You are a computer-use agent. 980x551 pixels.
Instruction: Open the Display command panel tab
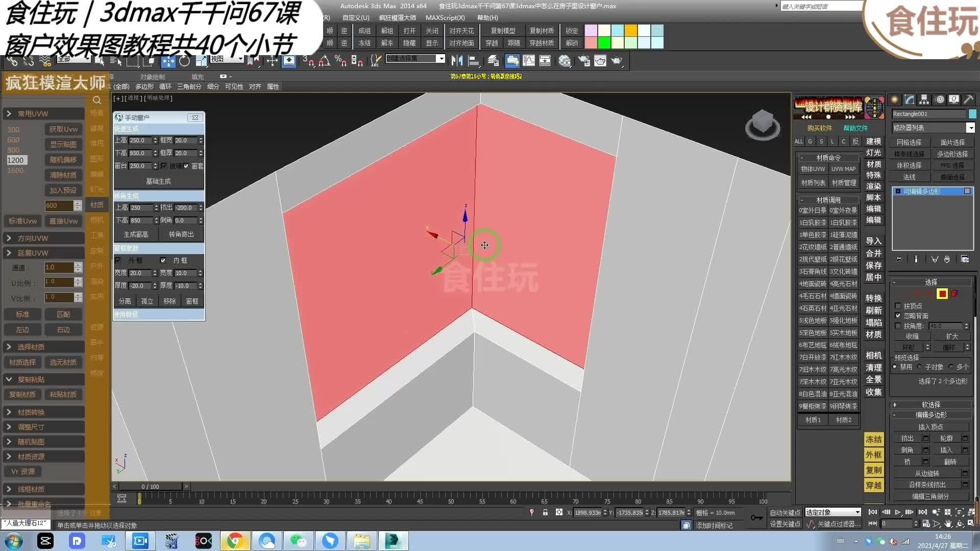pos(953,99)
